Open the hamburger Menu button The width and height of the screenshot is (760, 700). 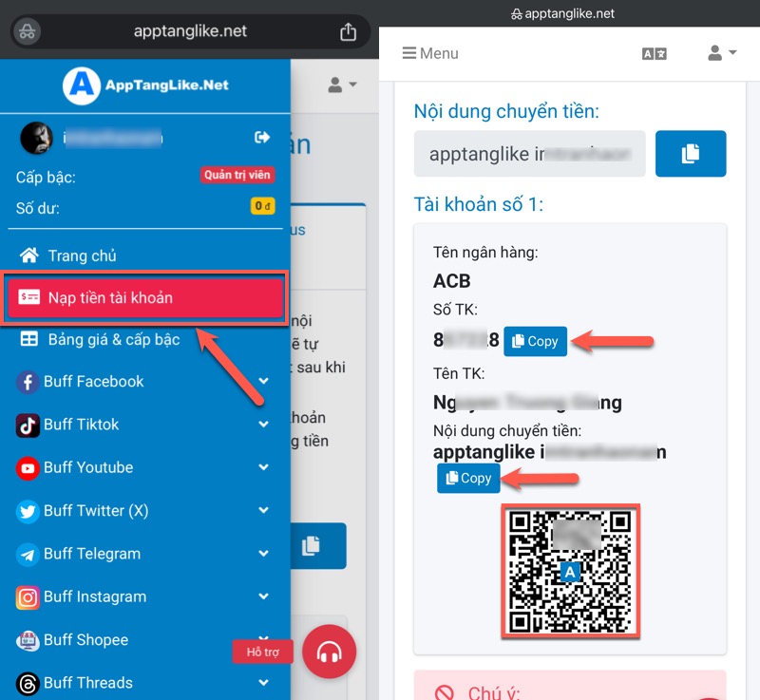point(430,53)
